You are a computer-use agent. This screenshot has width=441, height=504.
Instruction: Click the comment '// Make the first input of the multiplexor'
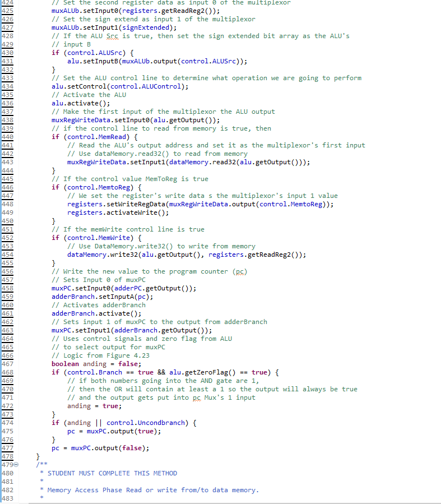click(163, 112)
